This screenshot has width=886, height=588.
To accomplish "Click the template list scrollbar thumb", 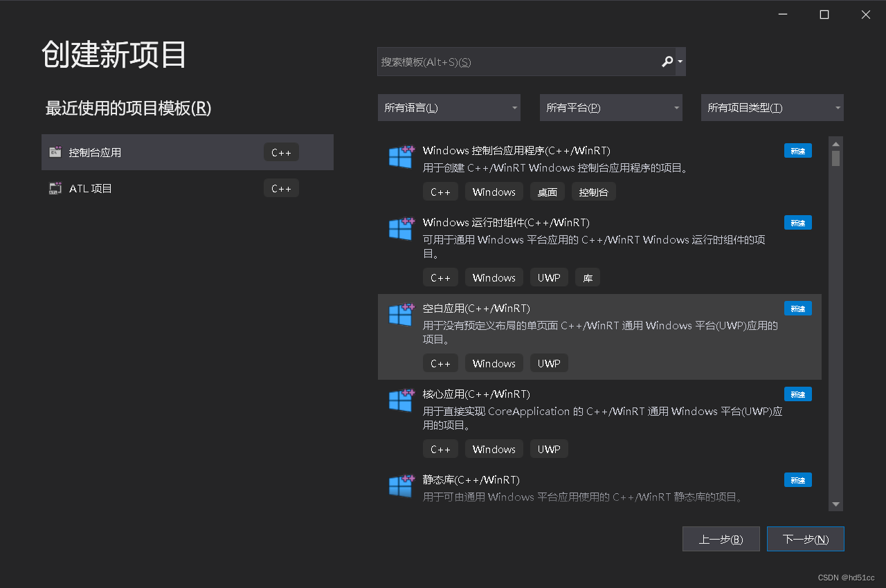I will 835,158.
